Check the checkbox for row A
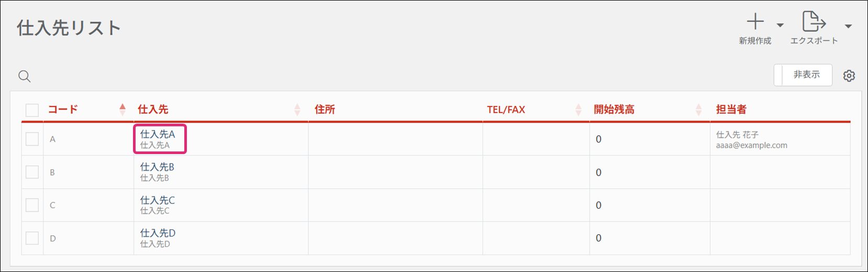 click(x=32, y=139)
